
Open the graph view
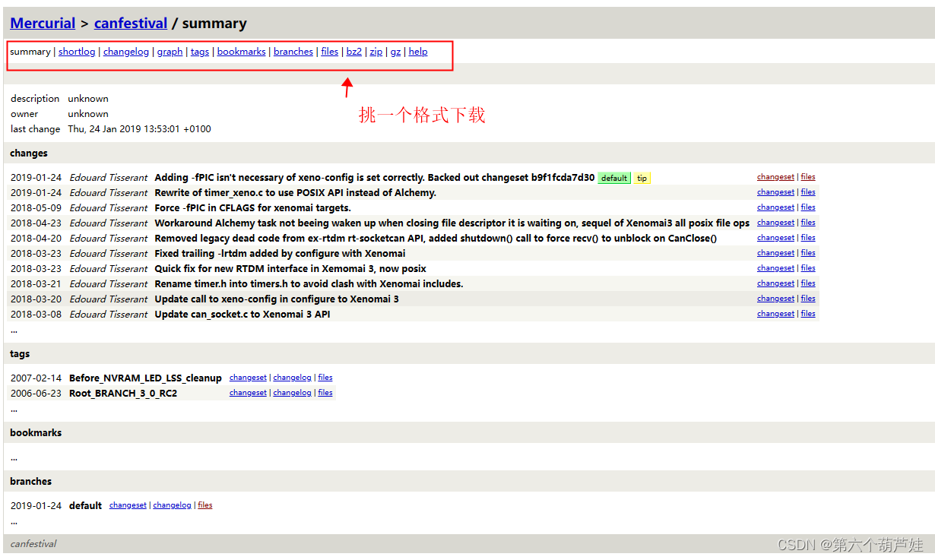(x=170, y=52)
